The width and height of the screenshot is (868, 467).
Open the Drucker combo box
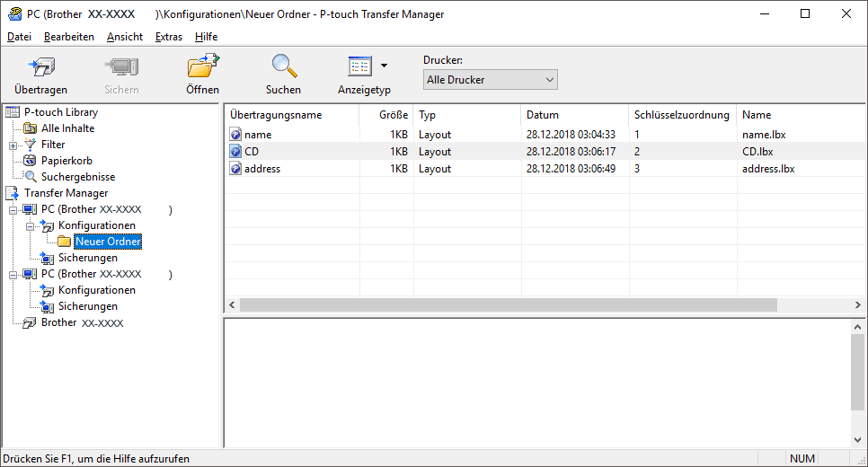[x=490, y=80]
